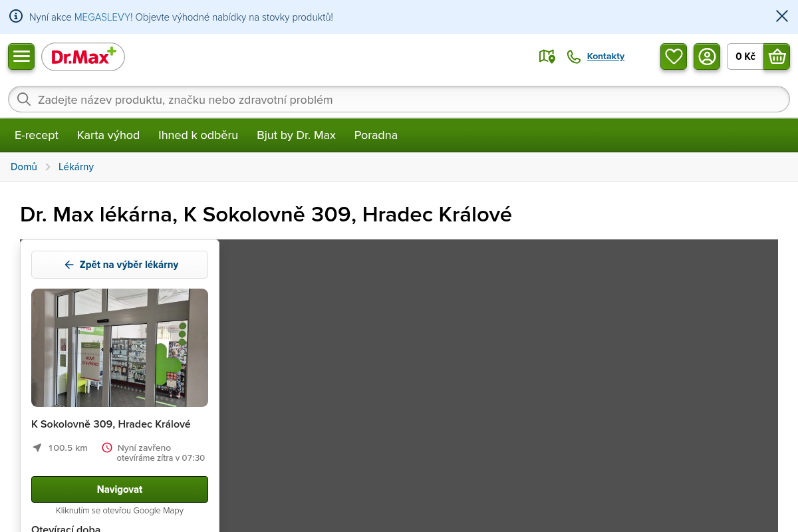798x532 pixels.
Task: Open favorites heart wishlist
Action: tap(674, 57)
